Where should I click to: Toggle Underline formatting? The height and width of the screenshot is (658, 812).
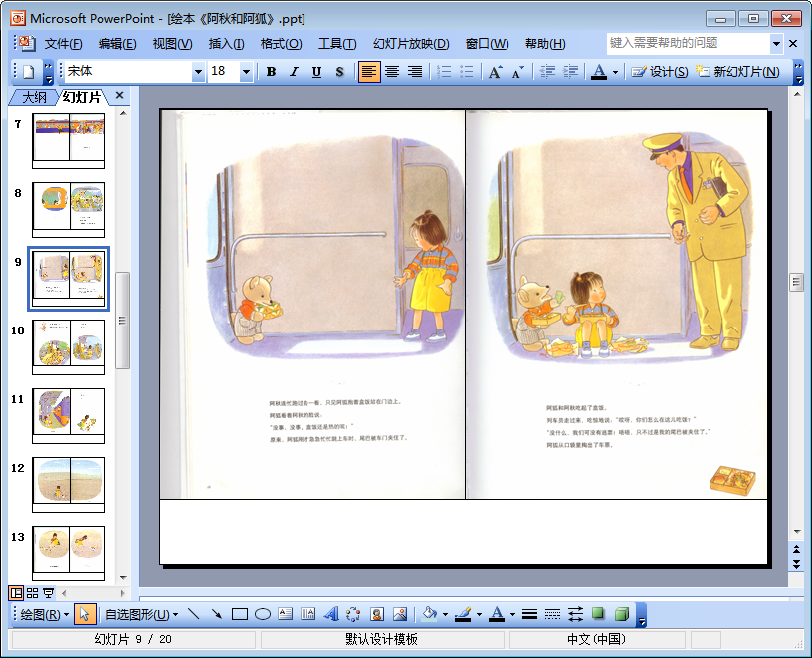(x=316, y=72)
